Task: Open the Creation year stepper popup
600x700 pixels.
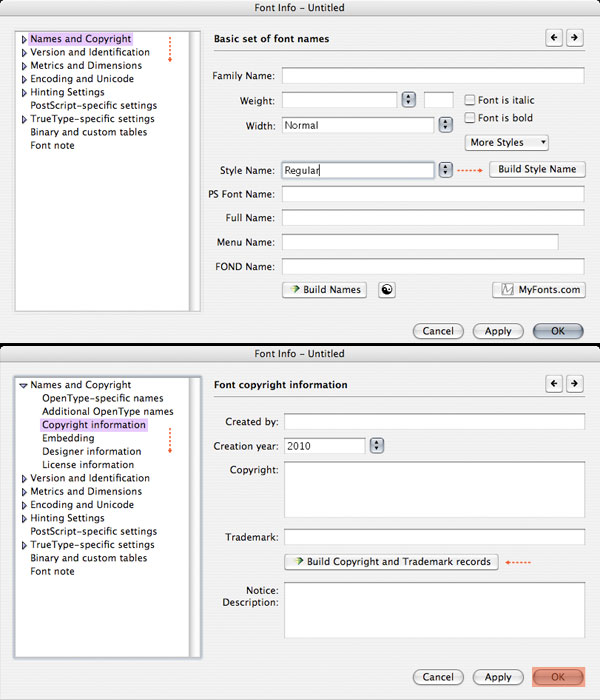Action: coord(377,446)
